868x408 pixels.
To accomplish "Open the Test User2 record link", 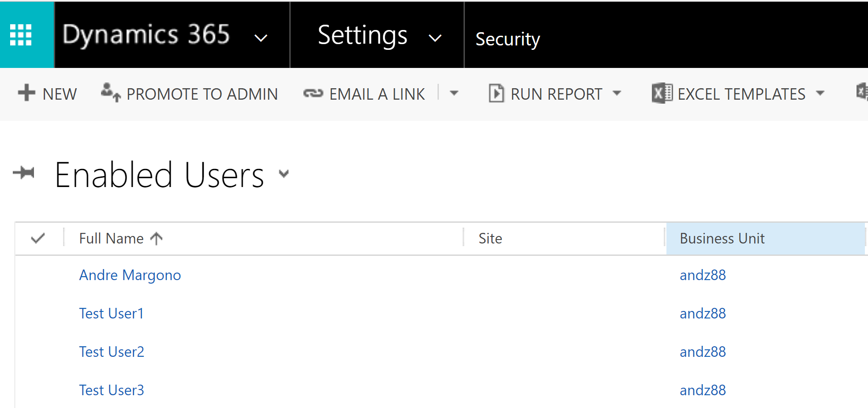I will tap(112, 352).
